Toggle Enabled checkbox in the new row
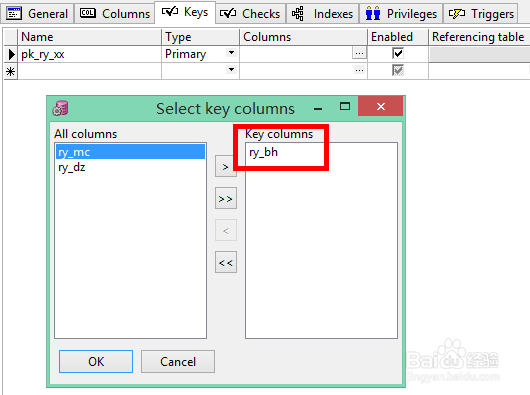 tap(398, 70)
